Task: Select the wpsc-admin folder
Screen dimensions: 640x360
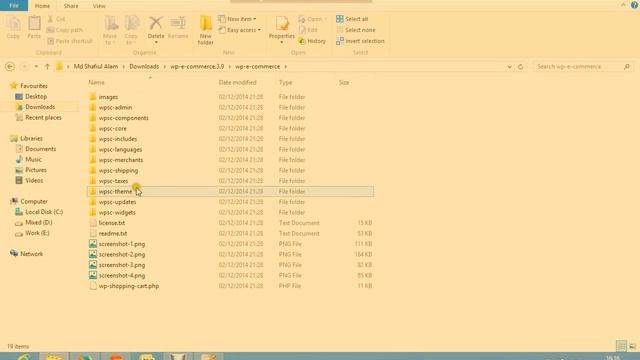Action: point(115,107)
